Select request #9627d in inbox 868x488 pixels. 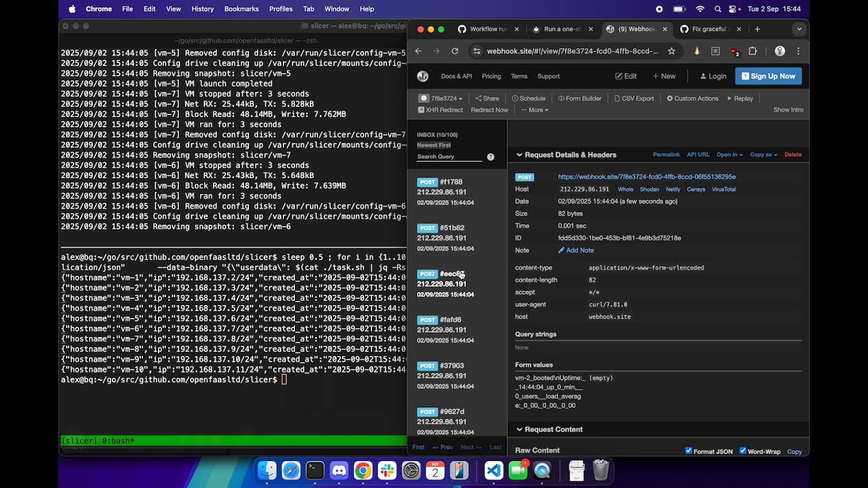point(457,421)
